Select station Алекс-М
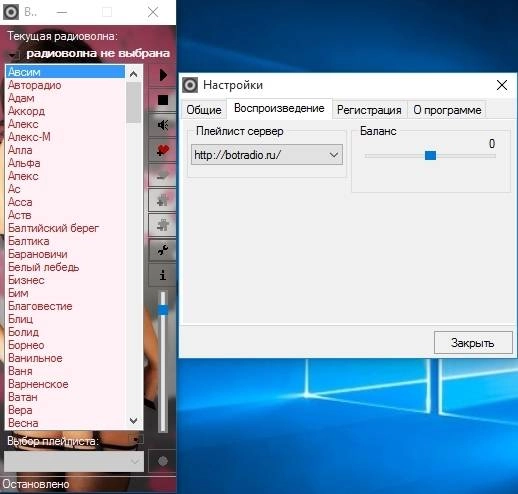518x494 pixels. (65, 137)
